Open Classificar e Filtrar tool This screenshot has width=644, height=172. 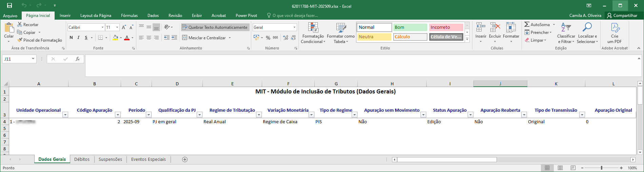tap(566, 33)
